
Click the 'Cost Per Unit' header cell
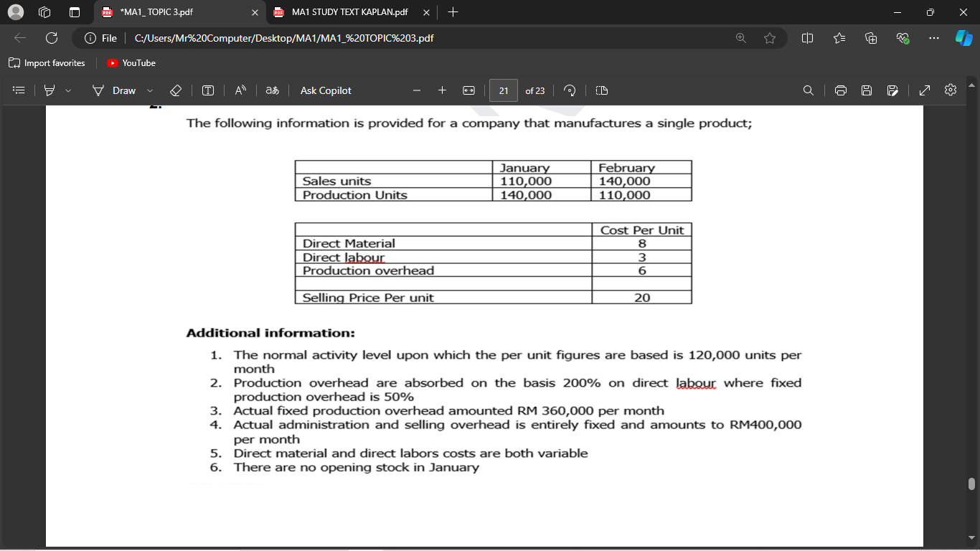(641, 230)
